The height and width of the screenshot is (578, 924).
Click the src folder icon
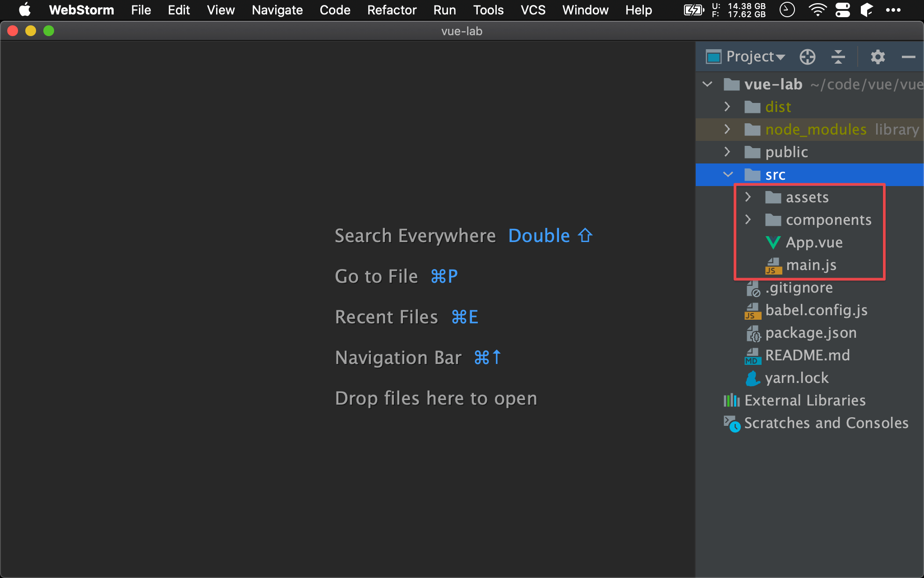752,175
